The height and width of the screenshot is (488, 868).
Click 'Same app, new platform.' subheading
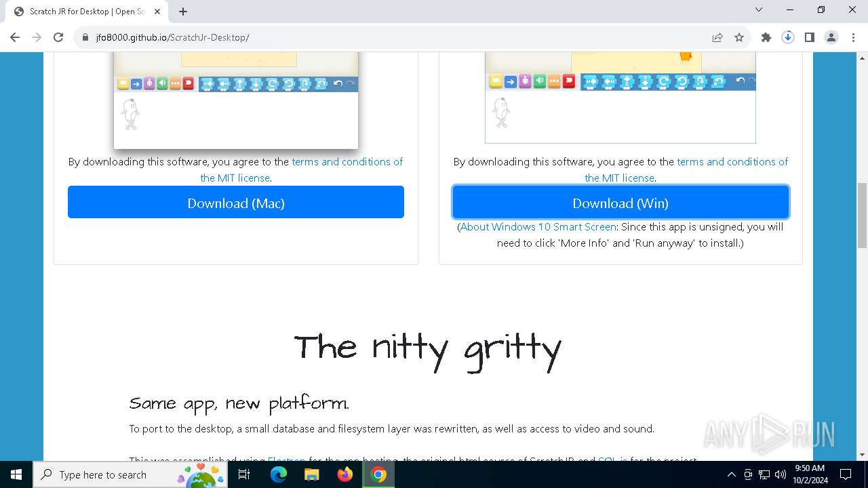239,404
